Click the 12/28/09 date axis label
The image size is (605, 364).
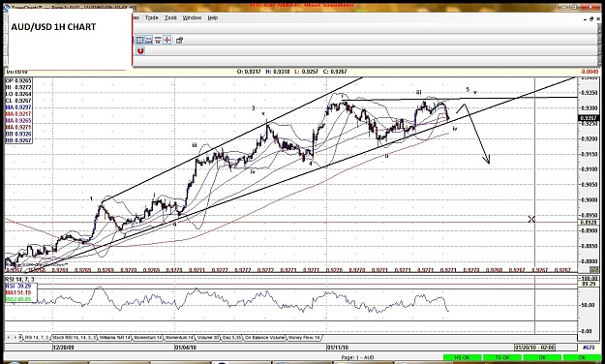pyautogui.click(x=63, y=348)
